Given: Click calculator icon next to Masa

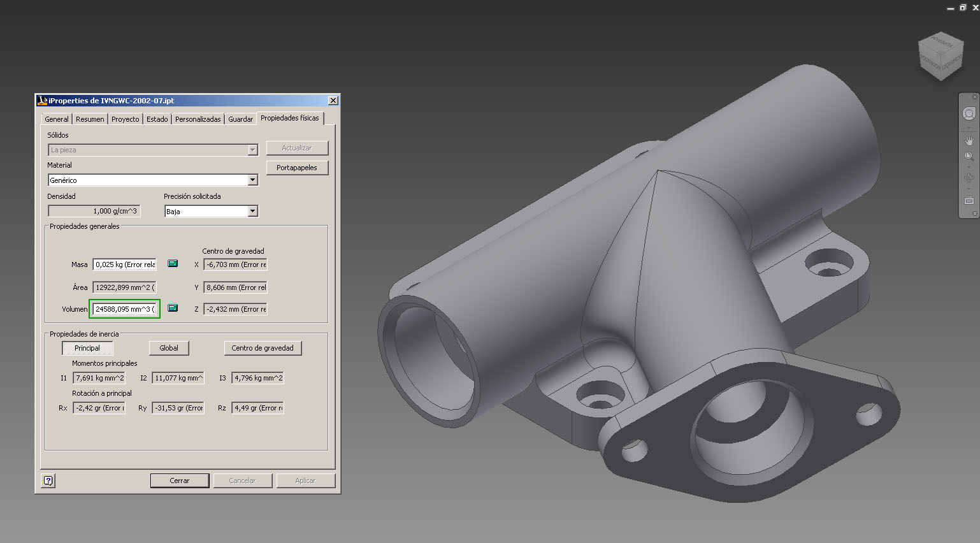Looking at the screenshot, I should point(172,263).
